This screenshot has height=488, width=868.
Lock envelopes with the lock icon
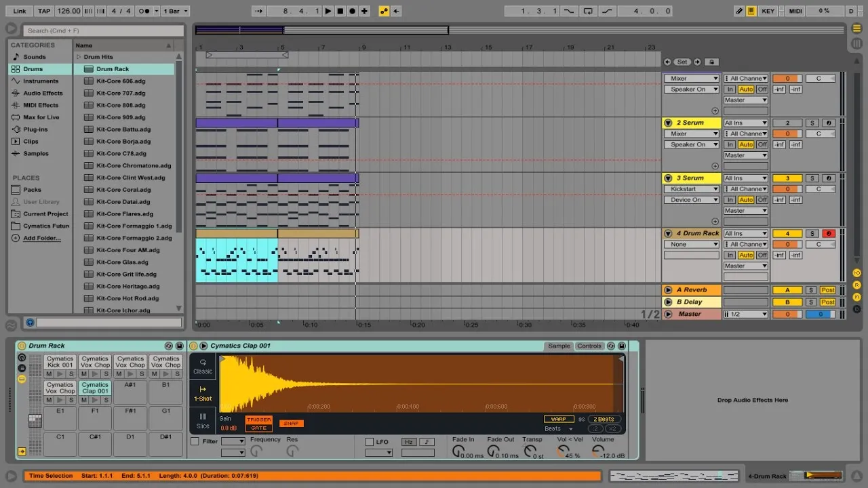[712, 62]
